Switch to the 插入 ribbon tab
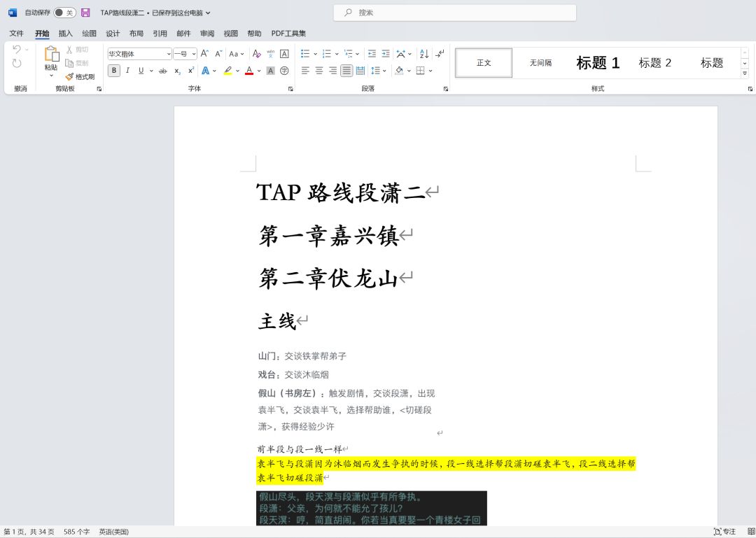 click(64, 33)
